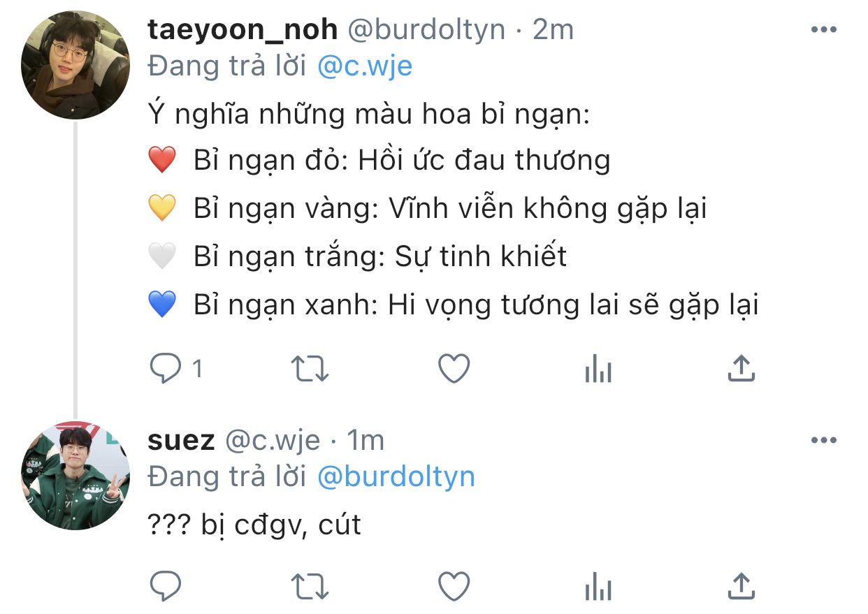Open the @burdoltyn mention link
The image size is (868, 614).
coord(396,477)
